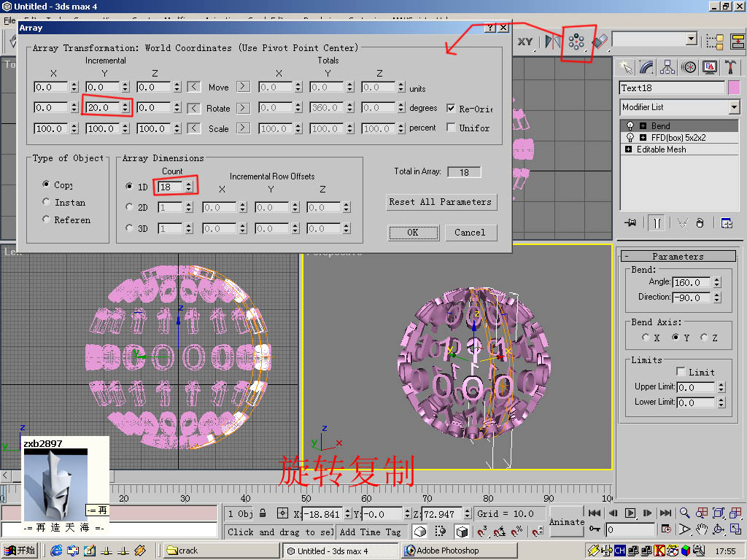Switch to the Create command panel
The image size is (747, 560).
[626, 67]
